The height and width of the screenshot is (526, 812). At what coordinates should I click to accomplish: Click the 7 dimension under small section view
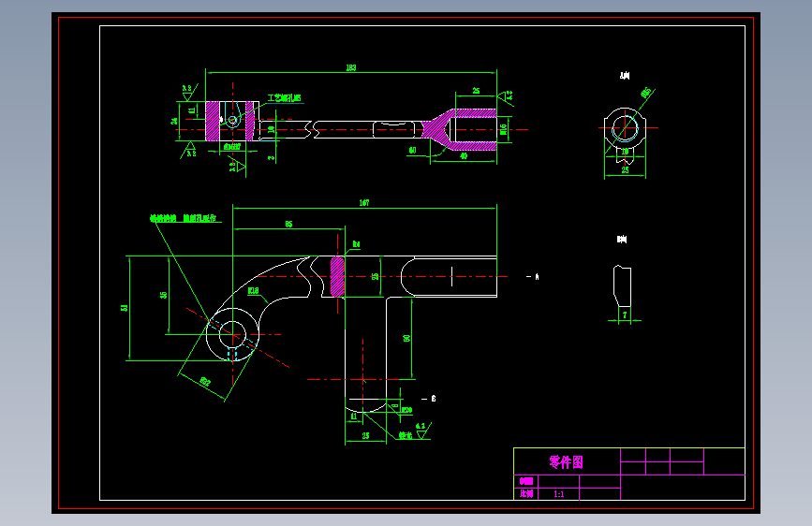click(x=625, y=314)
